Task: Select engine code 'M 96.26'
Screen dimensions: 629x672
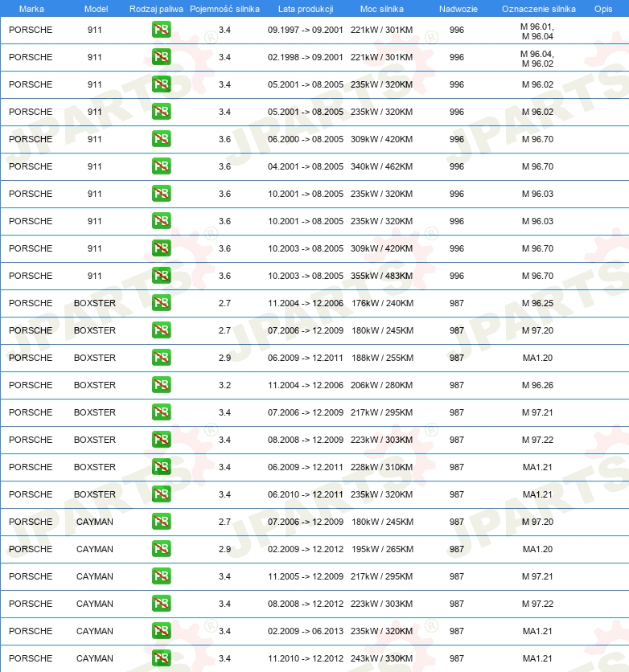Action: (x=537, y=385)
